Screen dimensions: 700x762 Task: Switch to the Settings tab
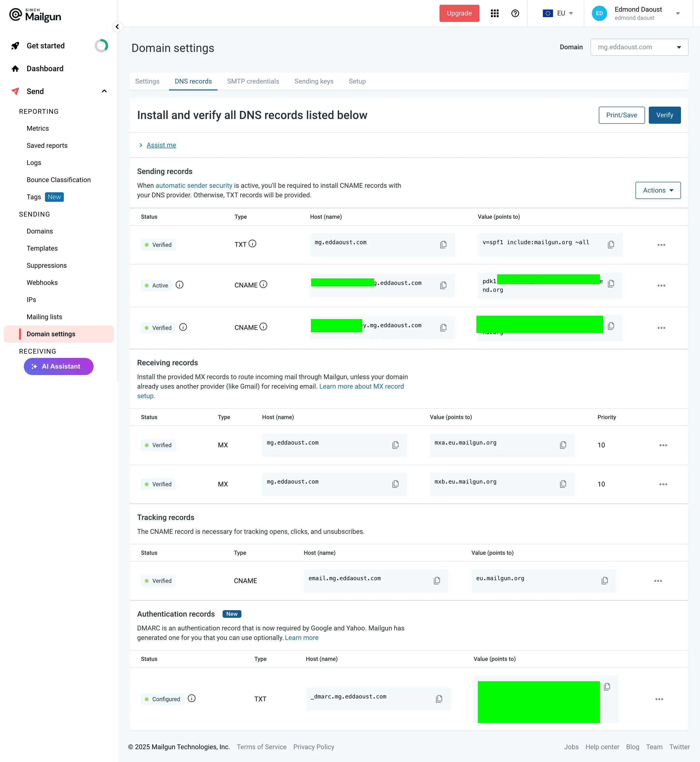point(147,81)
